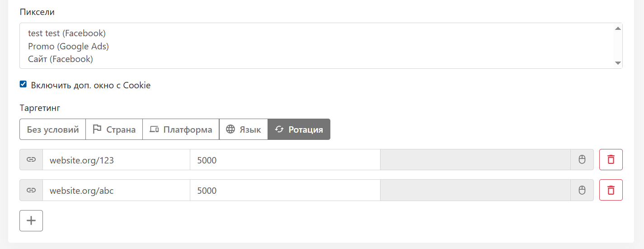Select the Без условий targeting tab
Image resolution: width=644 pixels, height=249 pixels.
(52, 129)
